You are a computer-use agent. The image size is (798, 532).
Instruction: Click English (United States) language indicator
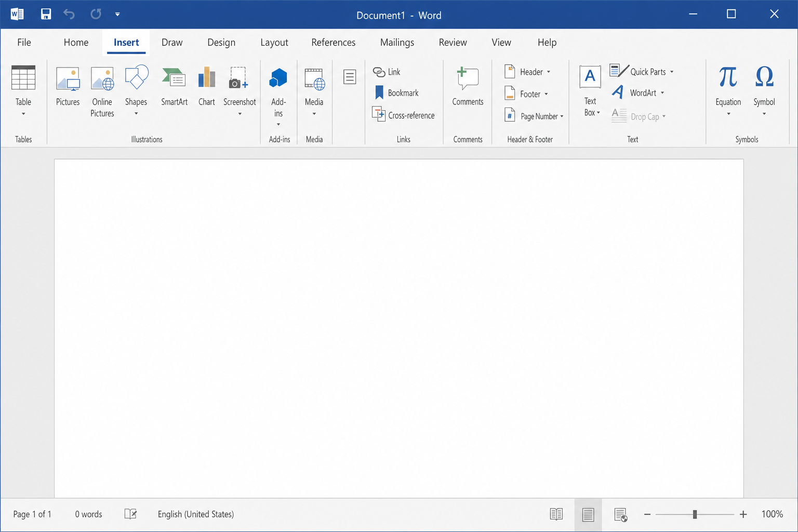(196, 514)
